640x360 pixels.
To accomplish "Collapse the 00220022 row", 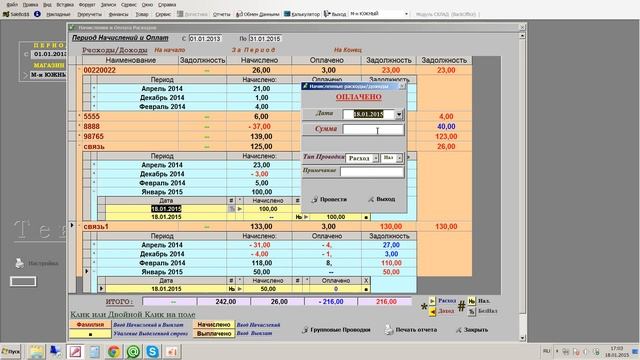I will [80, 70].
